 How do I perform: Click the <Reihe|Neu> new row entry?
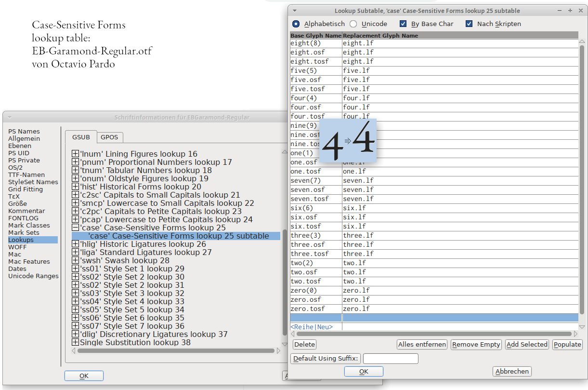312,327
